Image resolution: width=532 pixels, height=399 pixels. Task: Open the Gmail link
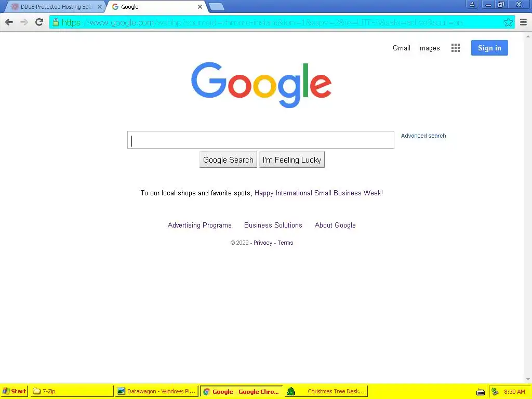(x=402, y=48)
